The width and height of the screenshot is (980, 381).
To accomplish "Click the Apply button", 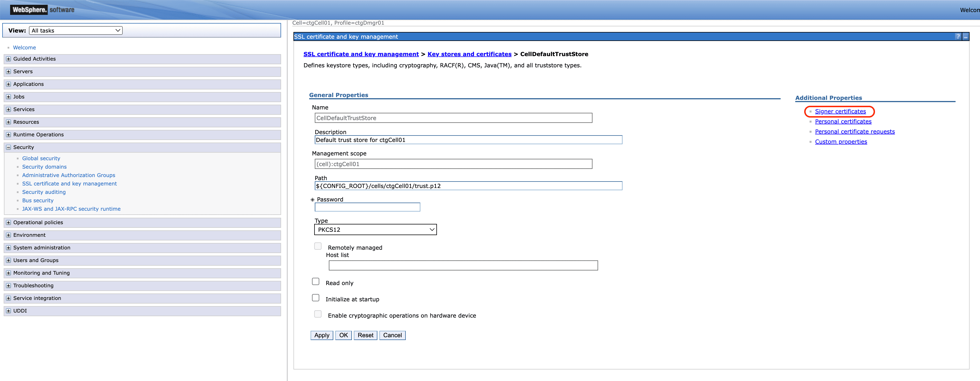I will pyautogui.click(x=322, y=335).
